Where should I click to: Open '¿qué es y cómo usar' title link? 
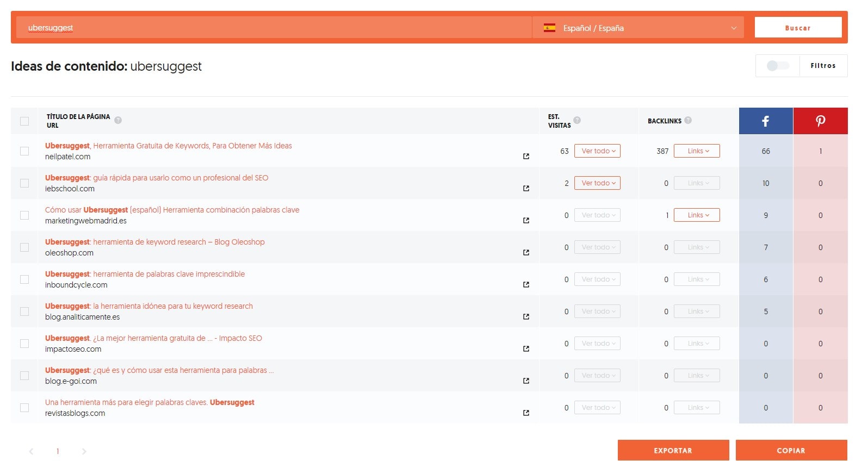coord(159,370)
